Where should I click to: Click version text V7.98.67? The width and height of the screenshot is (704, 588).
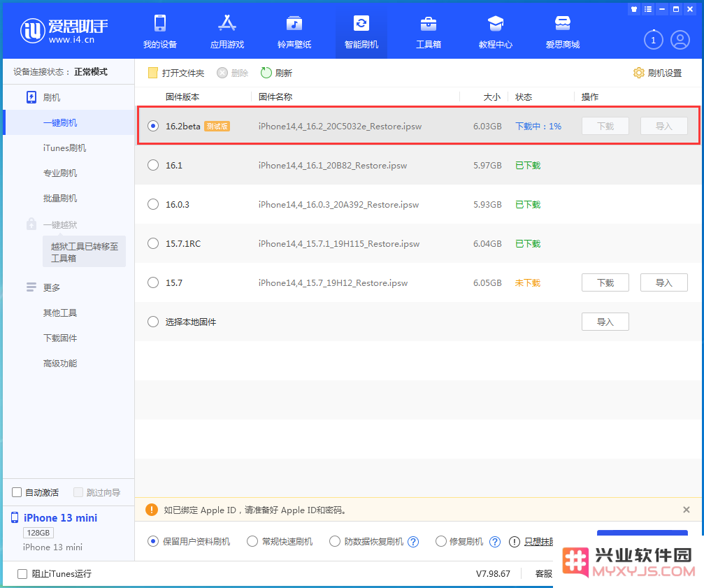tap(493, 573)
